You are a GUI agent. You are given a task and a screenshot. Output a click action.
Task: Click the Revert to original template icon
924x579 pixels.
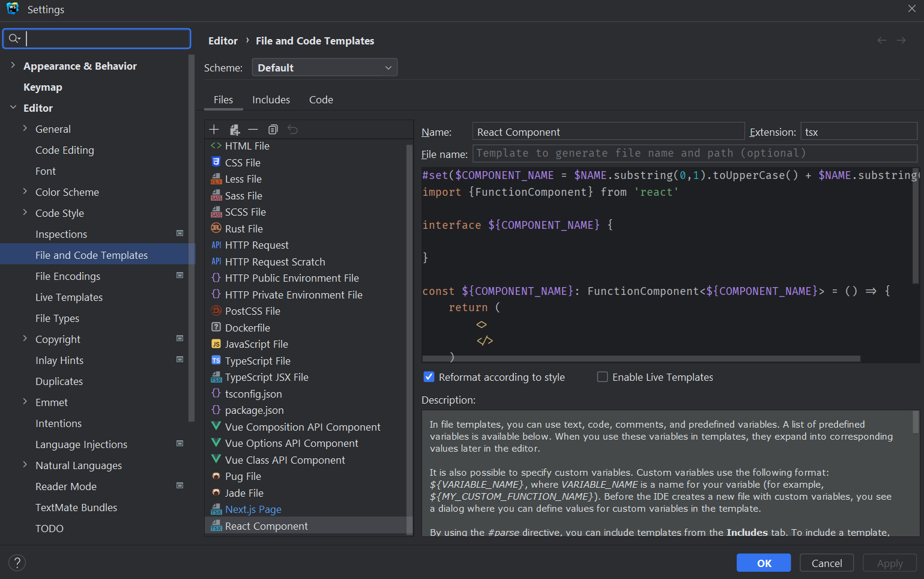click(x=292, y=130)
